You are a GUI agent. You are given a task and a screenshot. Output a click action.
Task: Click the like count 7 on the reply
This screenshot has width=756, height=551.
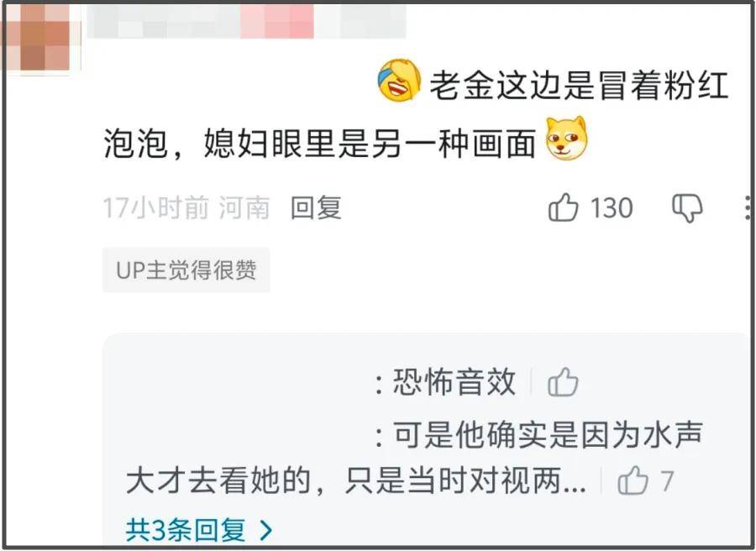[667, 480]
